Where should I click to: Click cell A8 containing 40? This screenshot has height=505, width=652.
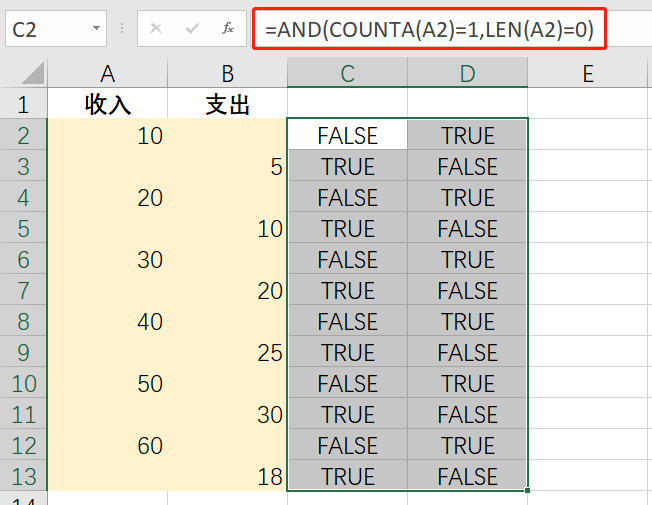point(108,320)
